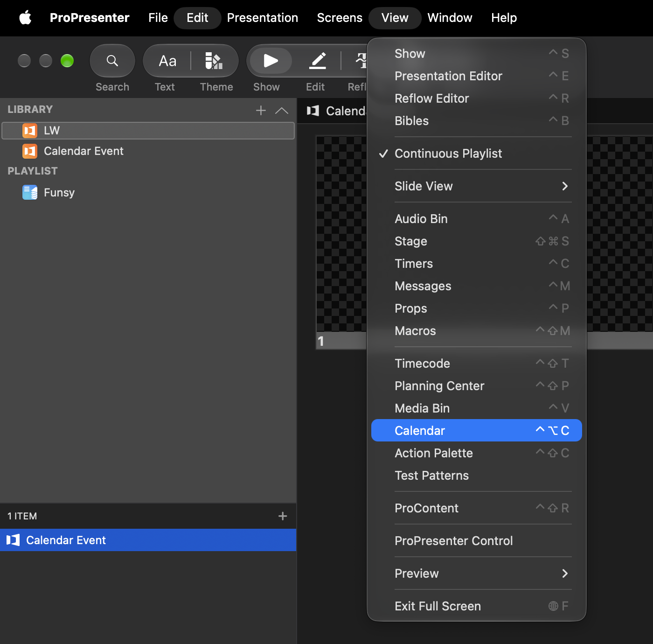Choose Messages menu item
Image resolution: width=653 pixels, height=644 pixels.
tap(477, 286)
